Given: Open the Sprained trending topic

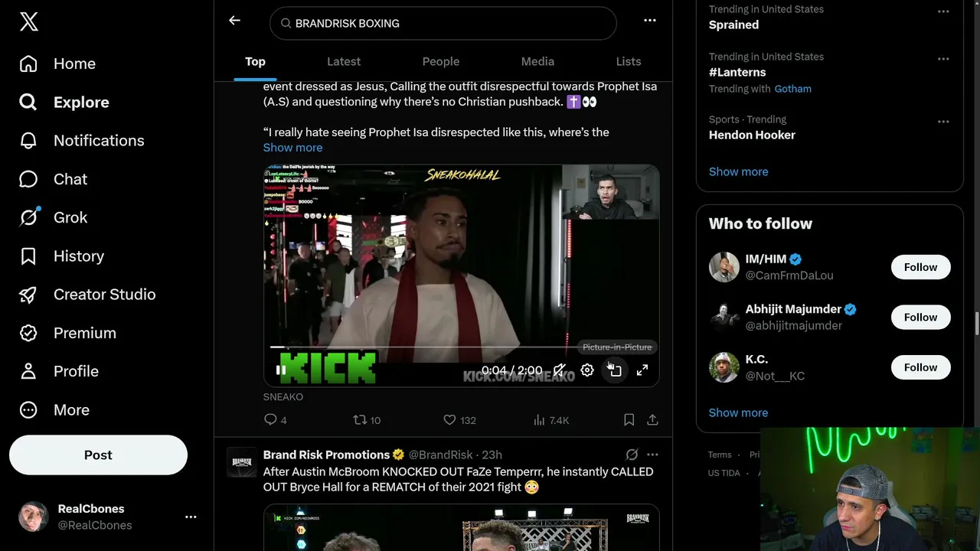Looking at the screenshot, I should (733, 24).
